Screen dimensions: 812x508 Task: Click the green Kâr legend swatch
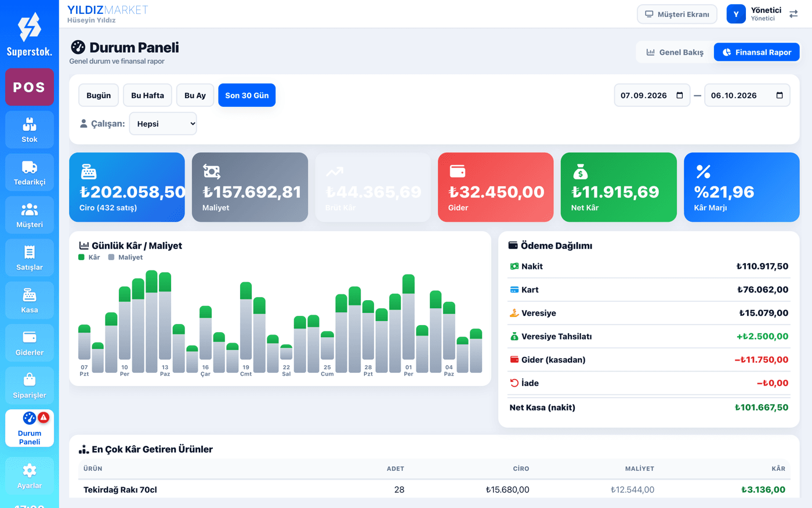coord(81,257)
